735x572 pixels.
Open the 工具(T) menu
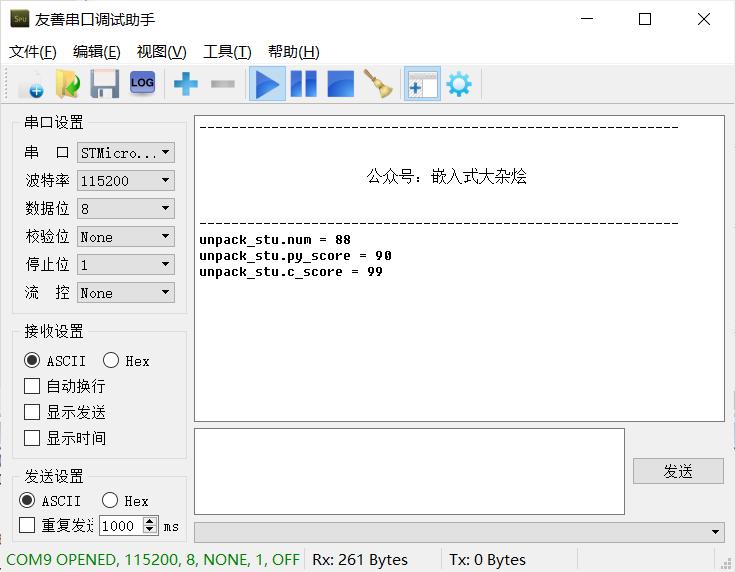coord(227,52)
